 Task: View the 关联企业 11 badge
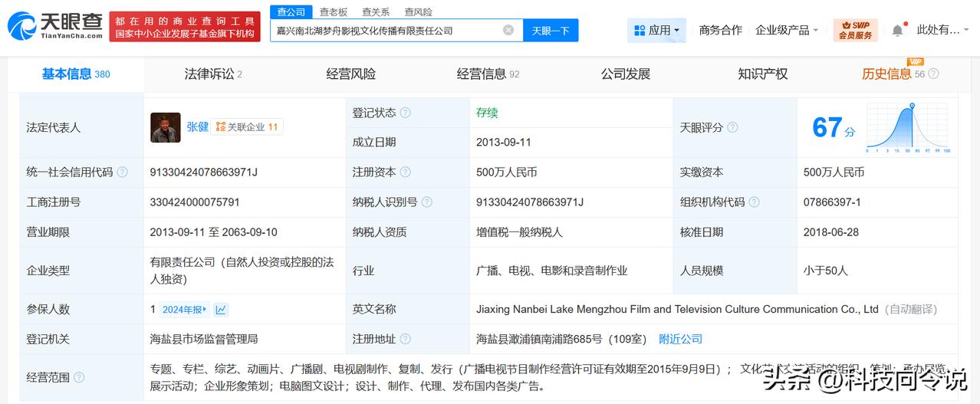point(248,127)
